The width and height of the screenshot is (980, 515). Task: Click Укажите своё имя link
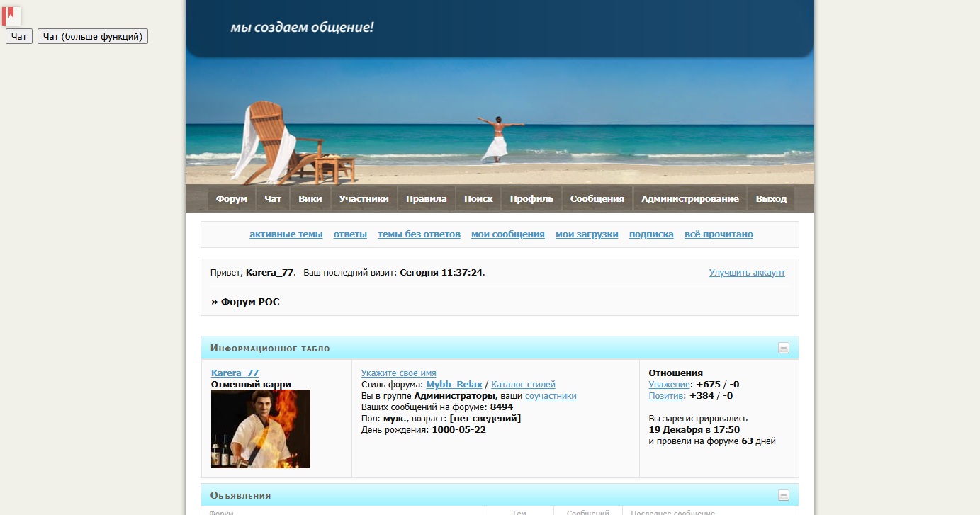pyautogui.click(x=399, y=373)
